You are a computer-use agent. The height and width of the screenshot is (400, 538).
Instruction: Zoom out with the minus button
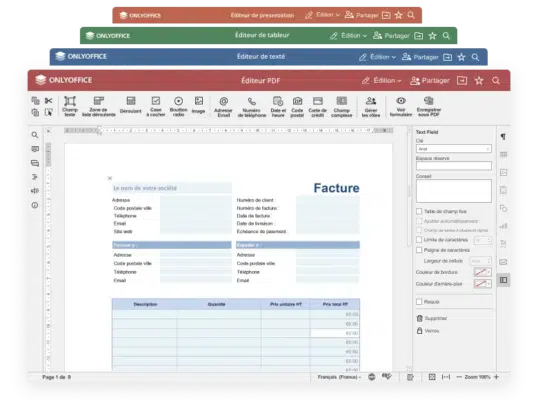(459, 377)
